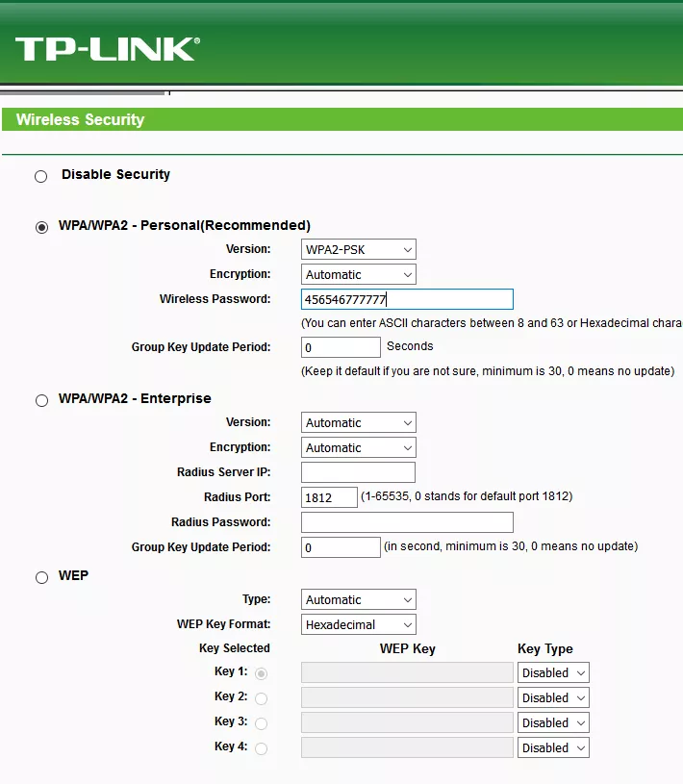Image resolution: width=683 pixels, height=784 pixels.
Task: Click the 'WEP Key' column heading
Action: (408, 649)
